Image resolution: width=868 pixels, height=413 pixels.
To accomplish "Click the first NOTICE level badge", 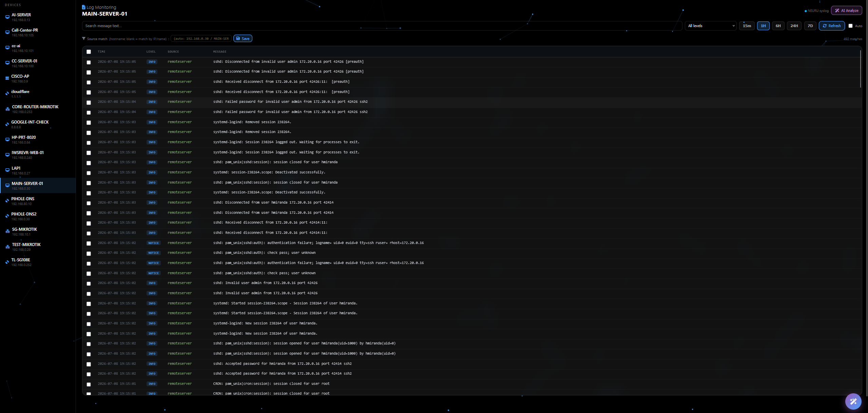I will pyautogui.click(x=153, y=243).
